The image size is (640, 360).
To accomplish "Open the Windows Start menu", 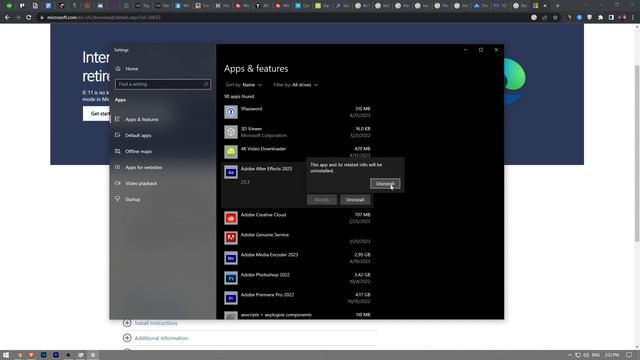I will pyautogui.click(x=6, y=355).
